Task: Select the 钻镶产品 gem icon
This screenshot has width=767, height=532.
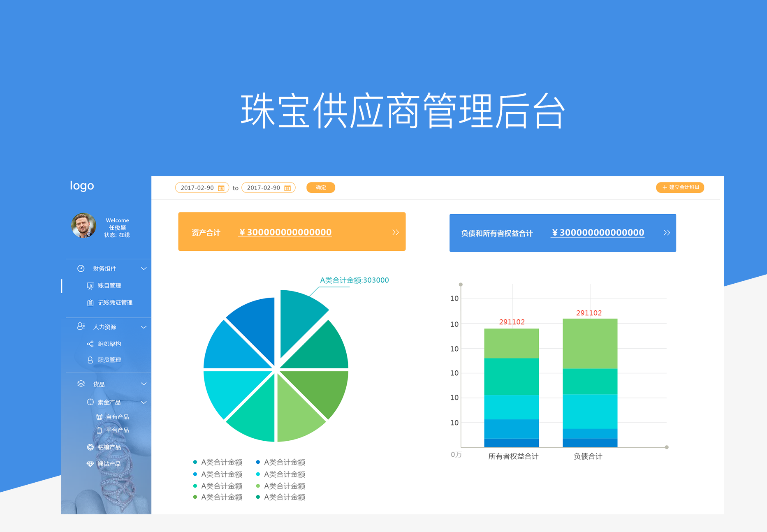Action: coord(90,447)
